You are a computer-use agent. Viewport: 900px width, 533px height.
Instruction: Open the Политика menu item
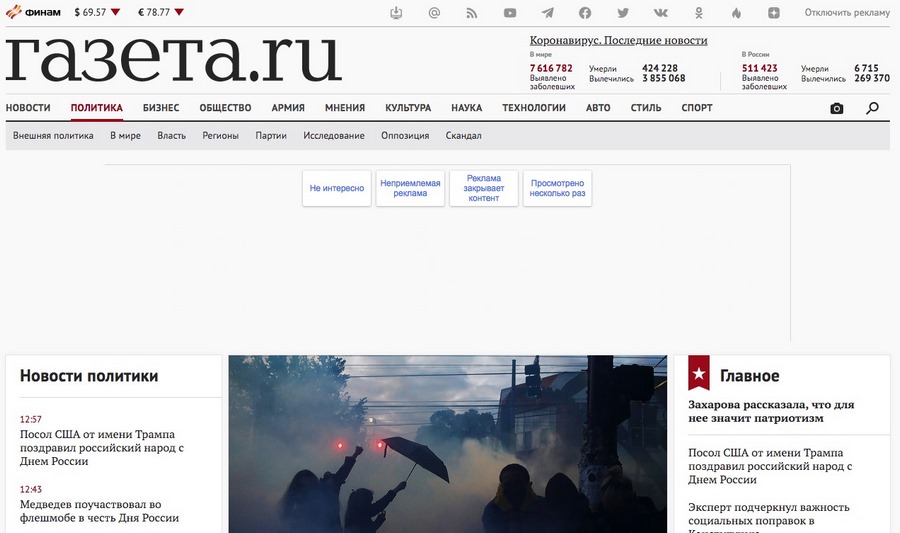(96, 108)
